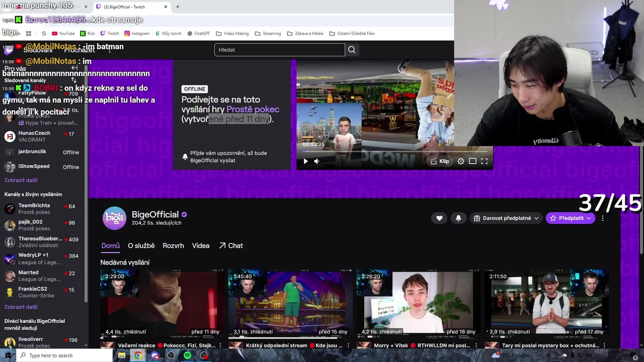Screen dimensions: 644x362
Task: Expand Ostatní Důležité Files bookmarks folder
Action: [x=352, y=34]
